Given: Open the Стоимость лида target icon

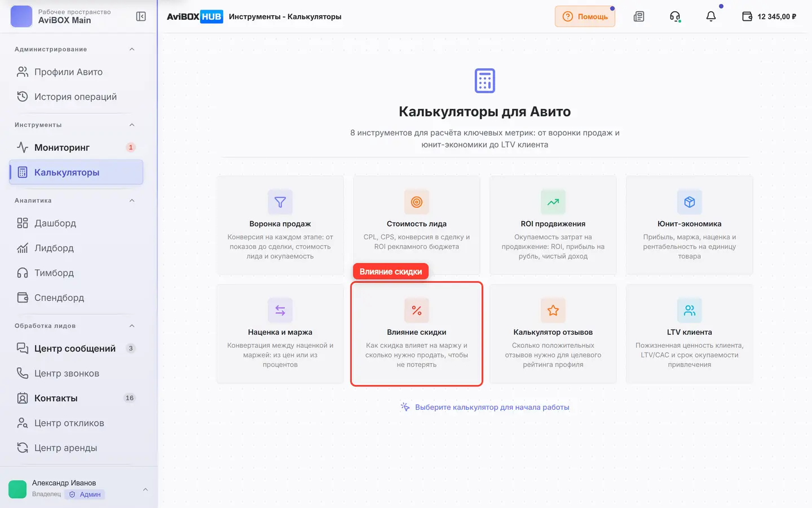Looking at the screenshot, I should pyautogui.click(x=417, y=202).
